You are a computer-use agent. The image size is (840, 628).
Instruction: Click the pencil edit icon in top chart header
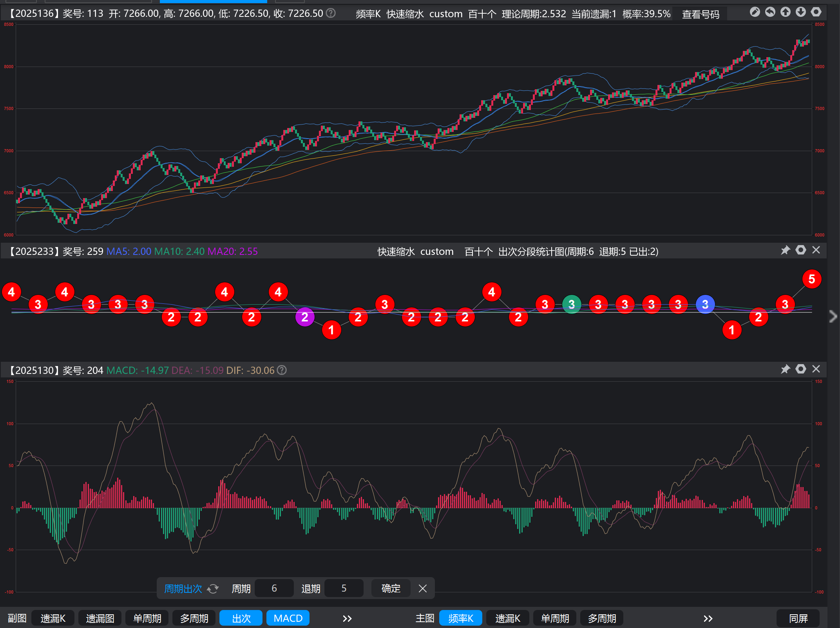coord(755,12)
